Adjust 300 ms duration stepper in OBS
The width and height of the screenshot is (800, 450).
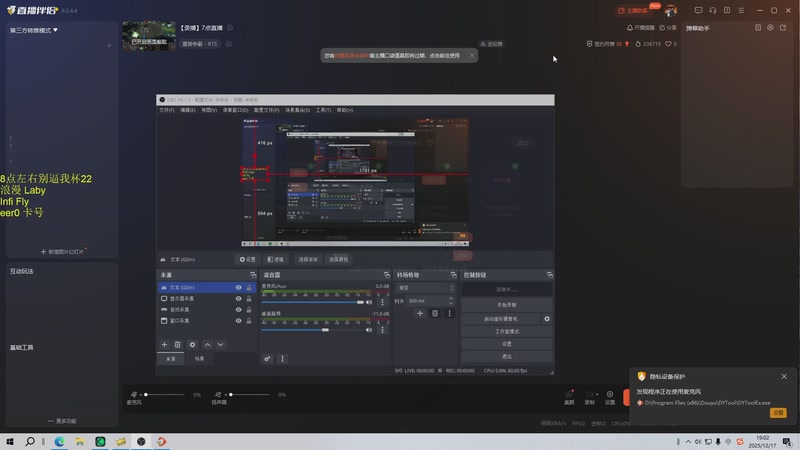(451, 301)
